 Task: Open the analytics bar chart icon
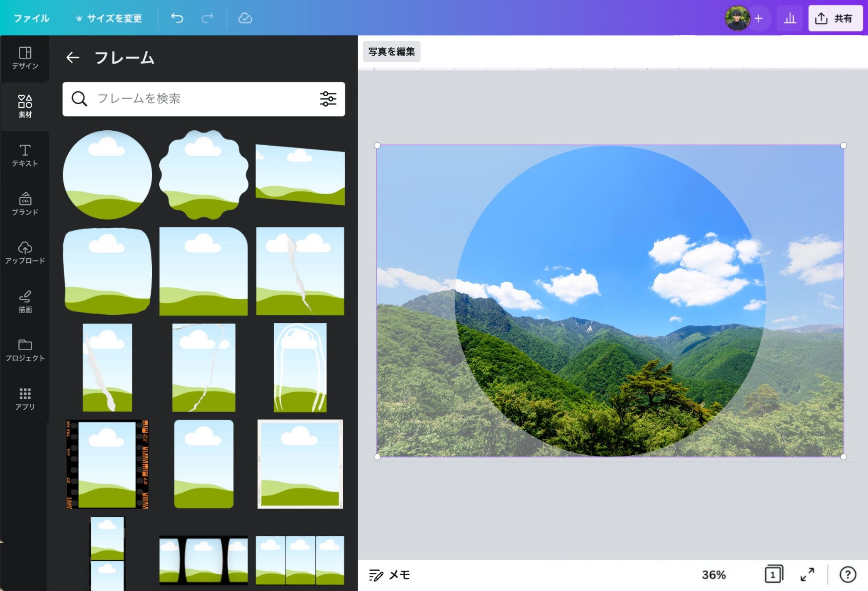point(790,18)
